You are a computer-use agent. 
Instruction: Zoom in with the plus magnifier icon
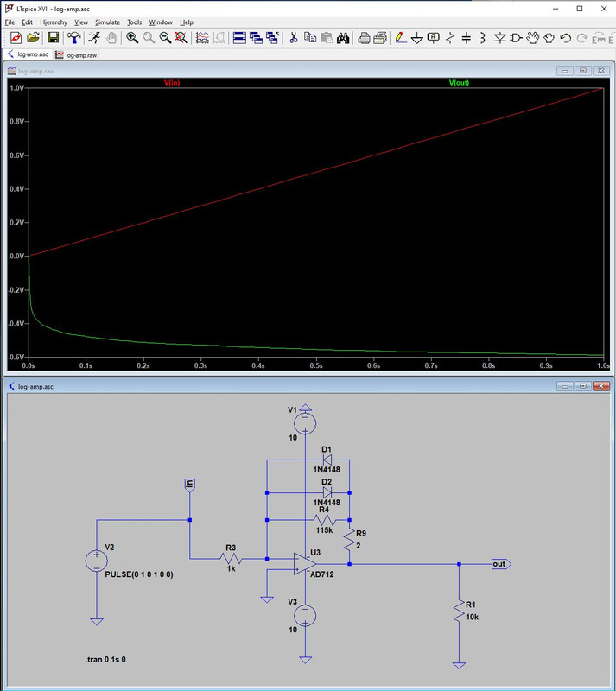(132, 38)
